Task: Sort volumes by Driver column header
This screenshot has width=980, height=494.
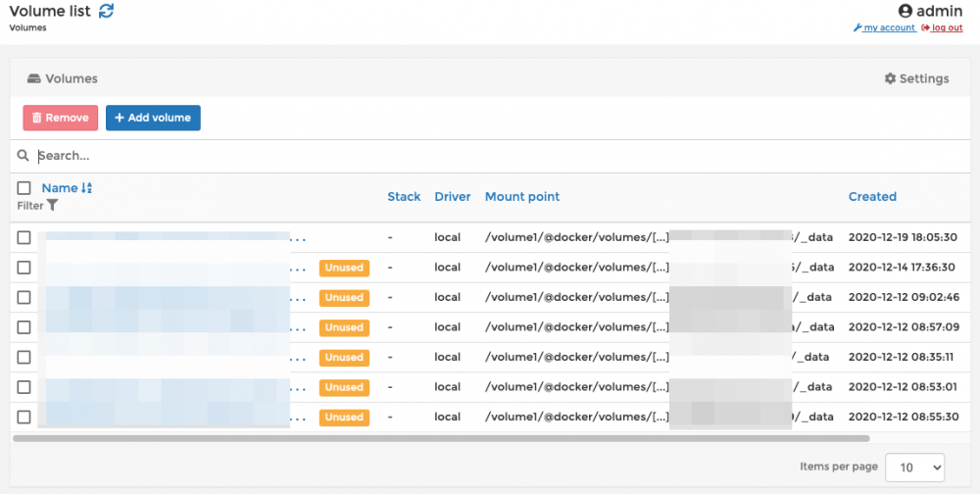Action: (453, 197)
